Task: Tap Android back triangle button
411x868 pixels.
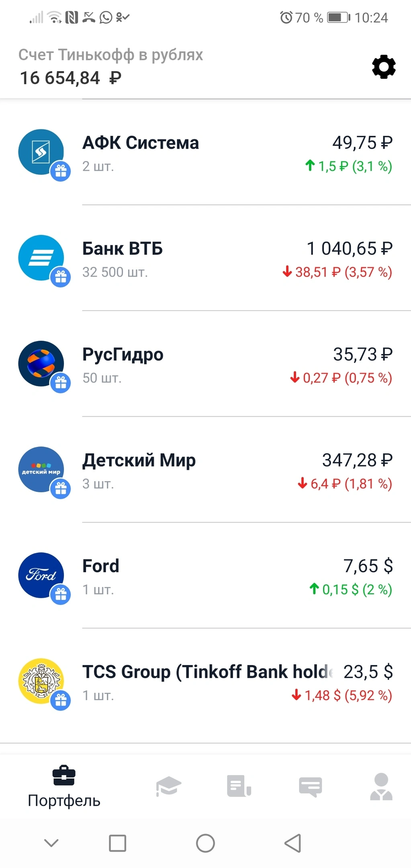Action: point(293,843)
